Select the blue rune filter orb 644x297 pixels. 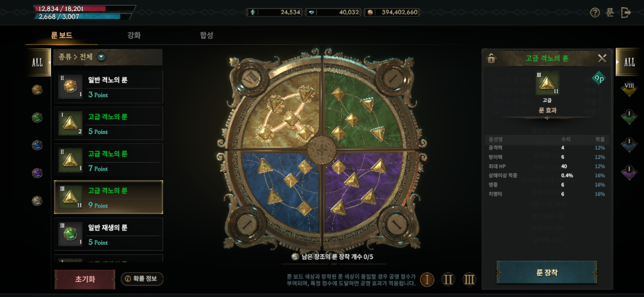(x=37, y=145)
